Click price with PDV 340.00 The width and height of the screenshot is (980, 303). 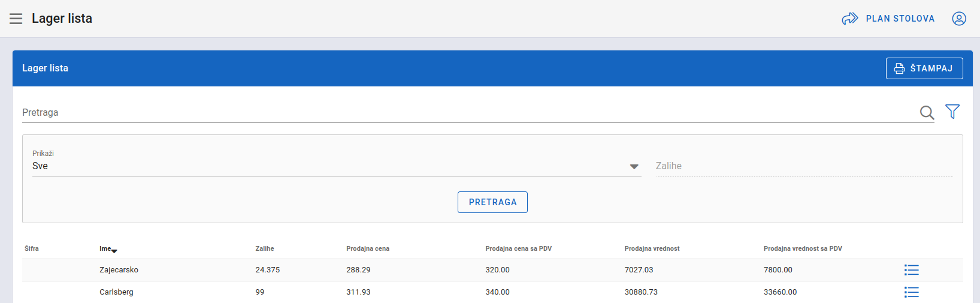click(497, 292)
